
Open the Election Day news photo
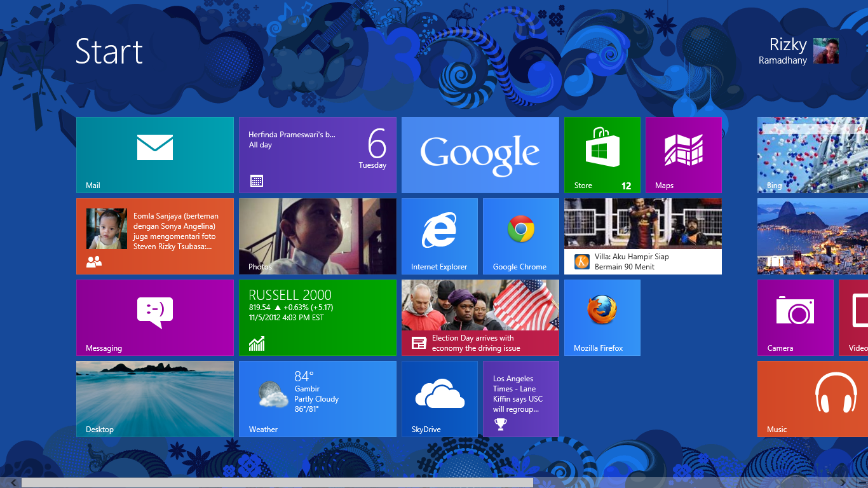tap(480, 305)
